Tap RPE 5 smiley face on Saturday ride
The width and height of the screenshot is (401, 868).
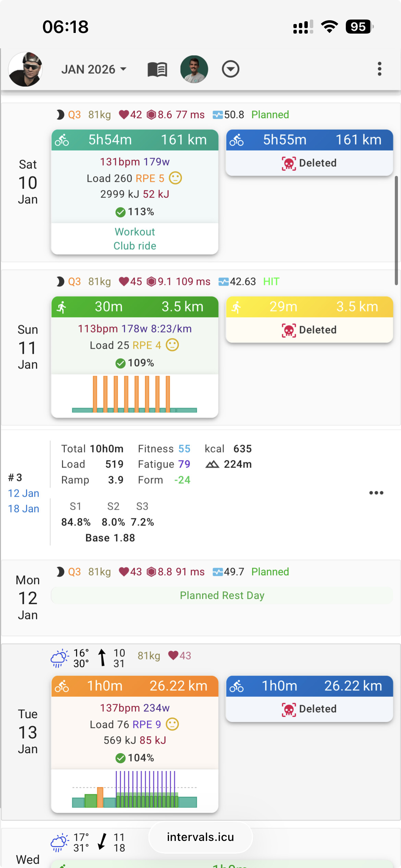[175, 178]
